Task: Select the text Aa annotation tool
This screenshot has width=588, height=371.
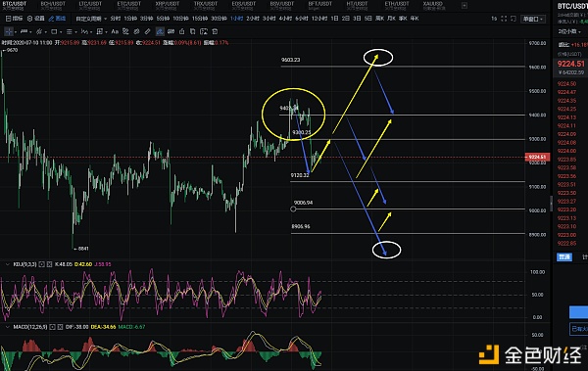Action: tap(115, 31)
